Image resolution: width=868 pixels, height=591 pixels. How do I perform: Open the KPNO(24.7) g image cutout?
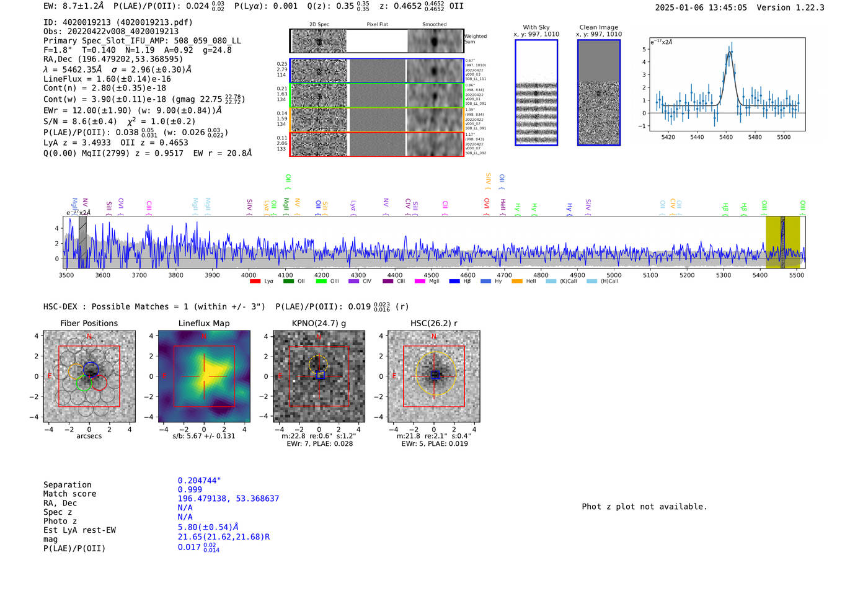click(x=319, y=376)
